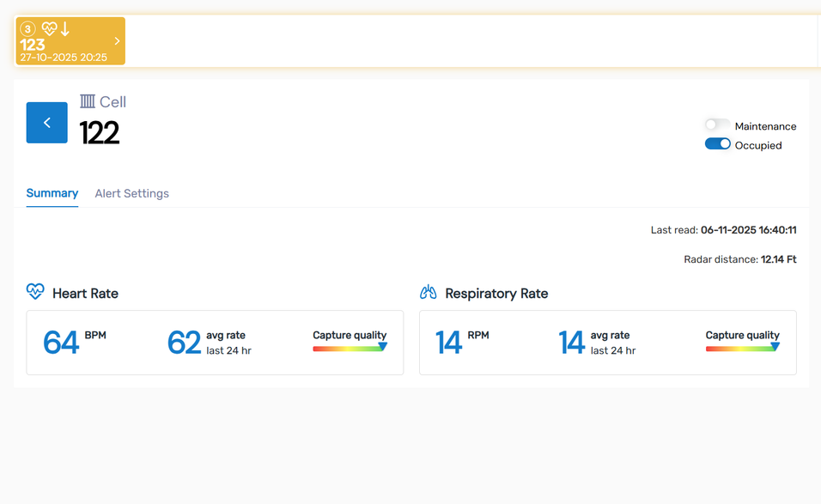821x504 pixels.
Task: Click the alert date 27-10-2025 20:25
Action: click(64, 57)
